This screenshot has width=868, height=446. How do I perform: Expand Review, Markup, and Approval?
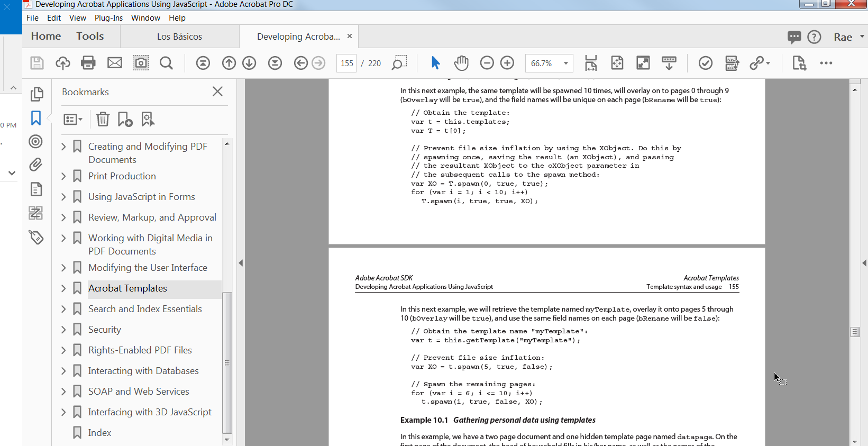click(63, 217)
